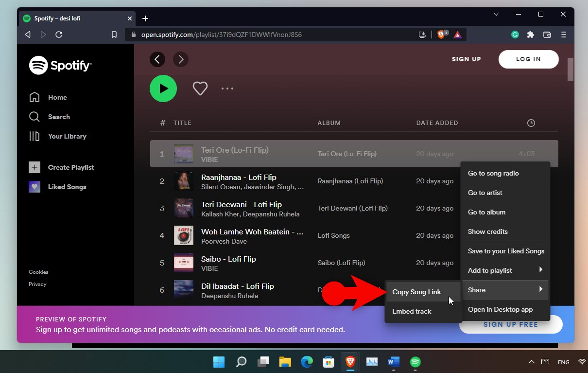Click the green Play playlist button
This screenshot has width=588, height=373.
(x=163, y=89)
